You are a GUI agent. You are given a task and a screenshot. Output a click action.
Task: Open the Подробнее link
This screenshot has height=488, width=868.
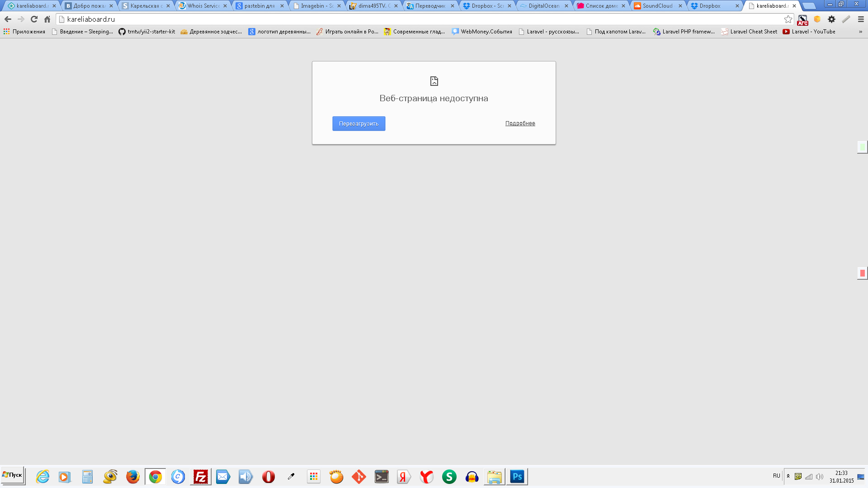pos(520,123)
